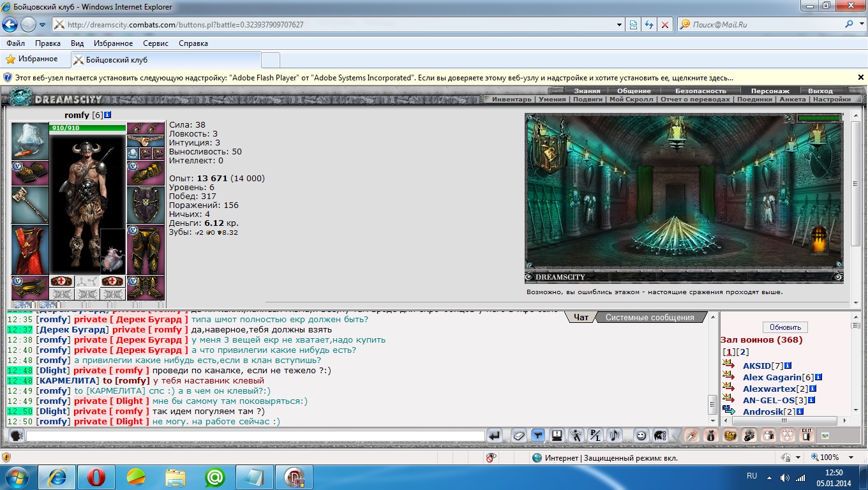Expand the recent pages dropdown by back button

(x=43, y=25)
